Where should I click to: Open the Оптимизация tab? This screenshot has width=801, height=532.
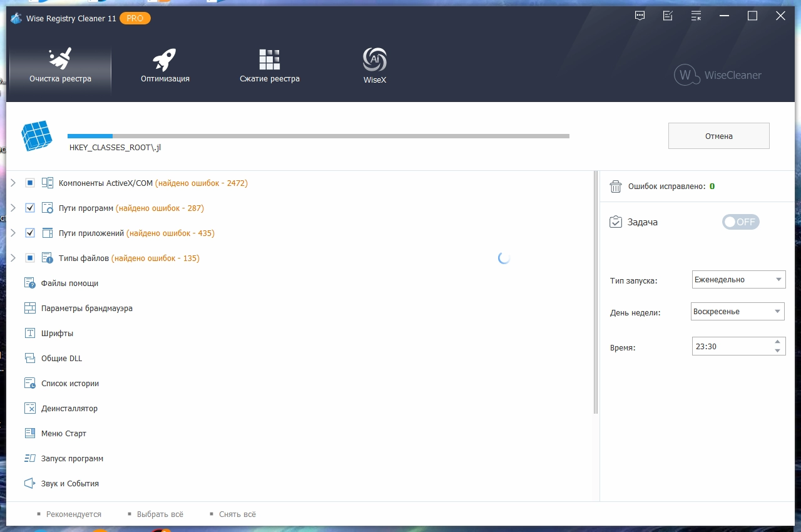tap(165, 66)
